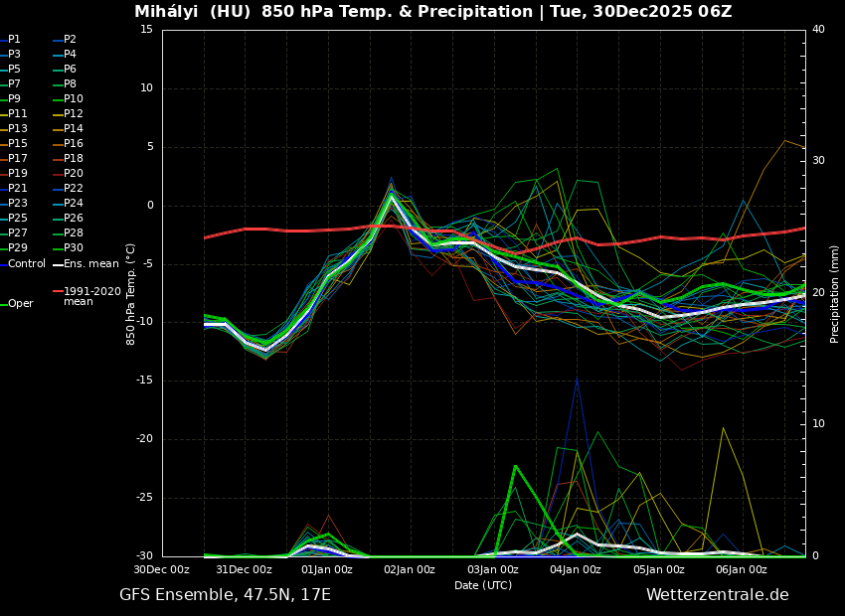Select the P20 legend entry
The image size is (845, 616).
pos(73,174)
